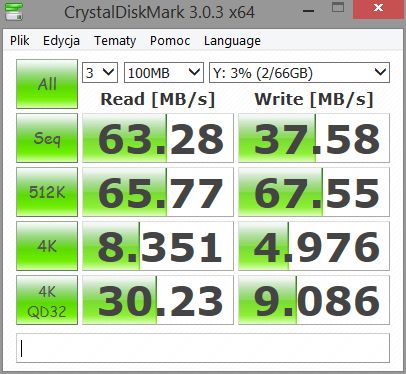406x374 pixels.
Task: Maximize the CrystalDiskMark window
Action: point(338,8)
